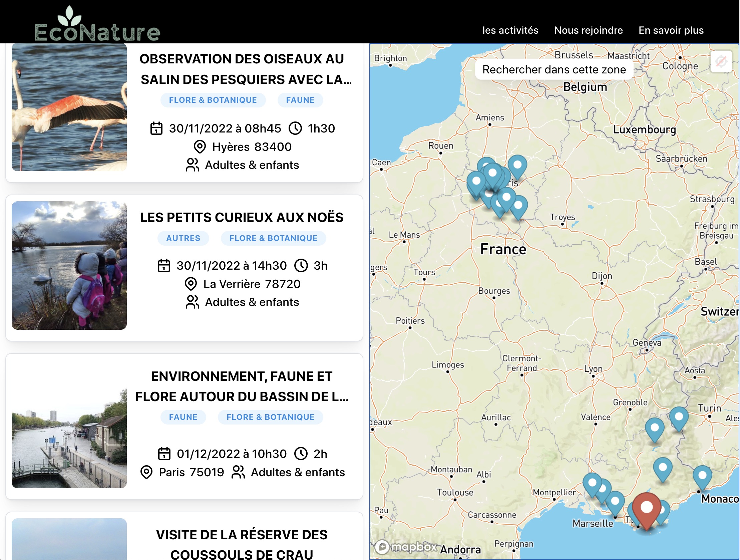The image size is (740, 560).
Task: Click 'Flore & Botanique' tag on Environnement card
Action: tap(270, 417)
